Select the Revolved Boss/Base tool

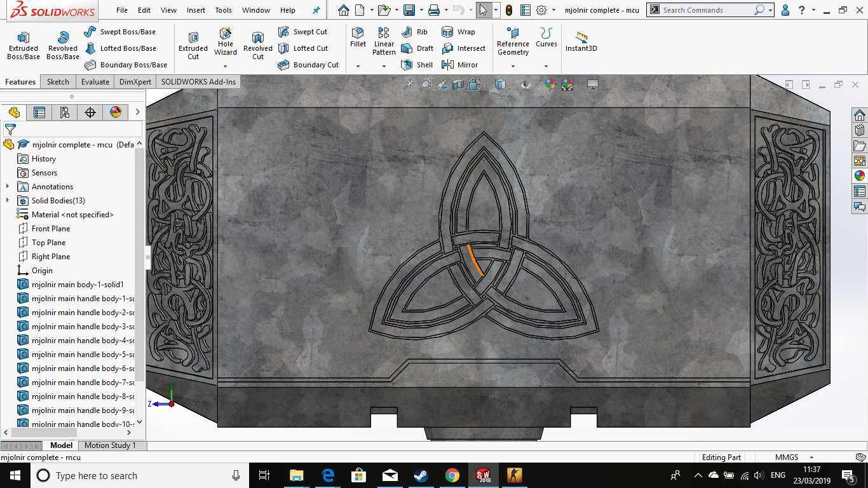63,45
